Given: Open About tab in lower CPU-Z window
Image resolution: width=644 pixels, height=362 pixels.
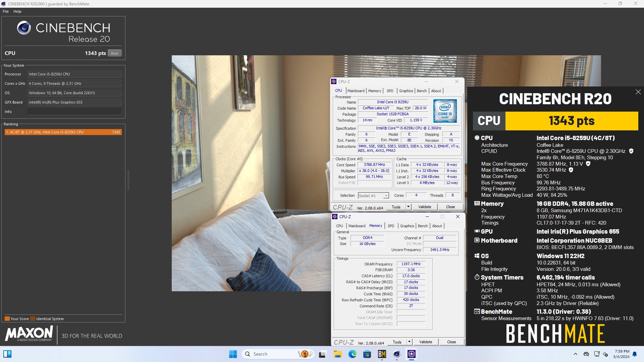Looking at the screenshot, I should [x=437, y=226].
